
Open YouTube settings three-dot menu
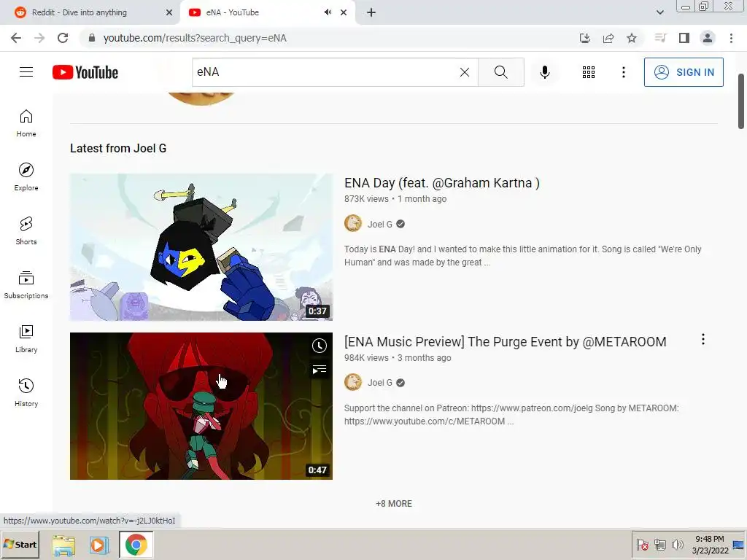click(623, 72)
